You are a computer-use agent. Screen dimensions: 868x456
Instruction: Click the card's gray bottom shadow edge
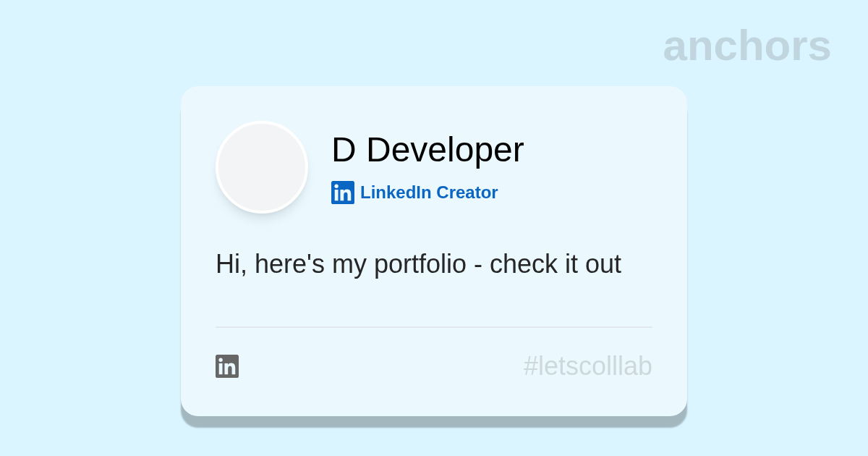click(434, 421)
